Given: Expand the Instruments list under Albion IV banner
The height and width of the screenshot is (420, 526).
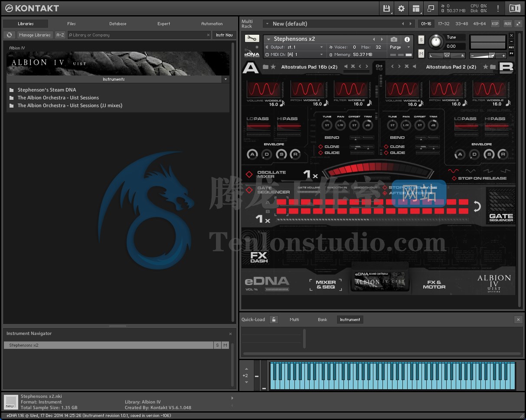Looking at the screenshot, I should point(225,79).
